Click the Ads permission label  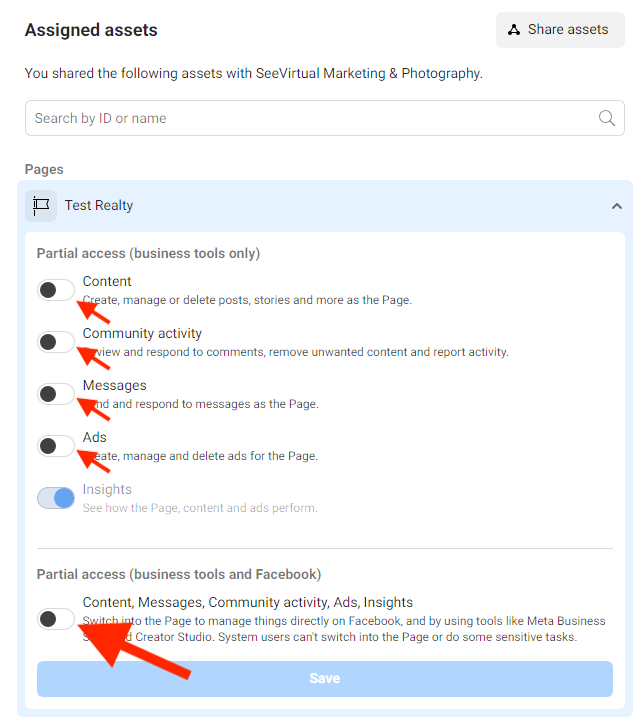point(94,437)
